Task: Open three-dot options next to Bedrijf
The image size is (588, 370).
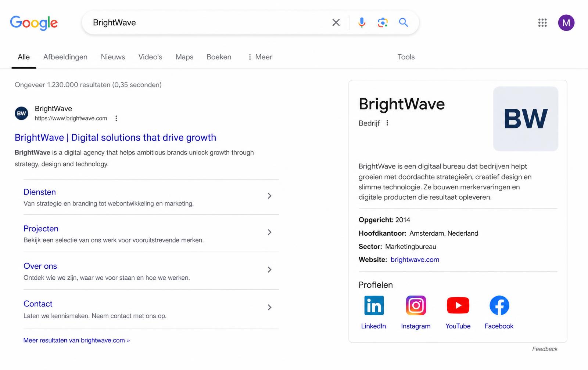Action: click(387, 123)
